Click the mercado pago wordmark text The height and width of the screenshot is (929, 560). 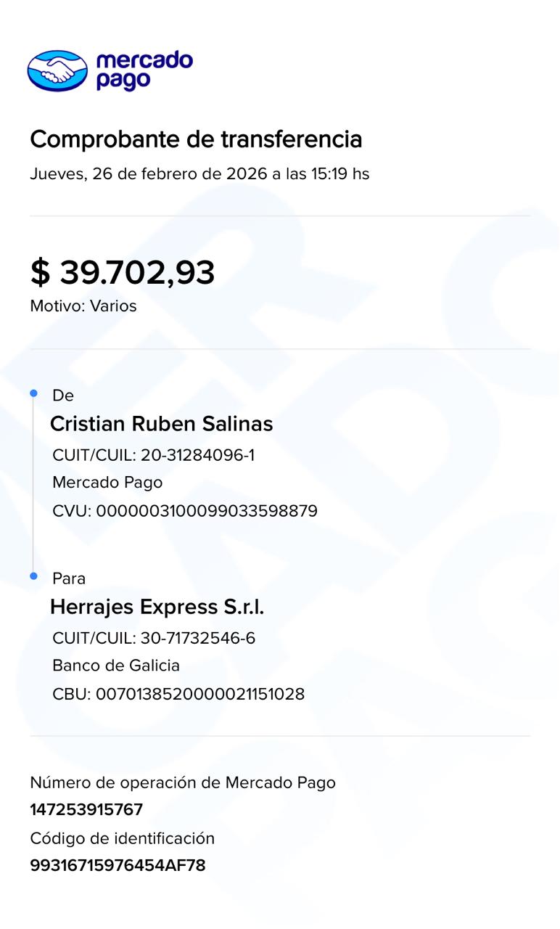click(x=144, y=70)
